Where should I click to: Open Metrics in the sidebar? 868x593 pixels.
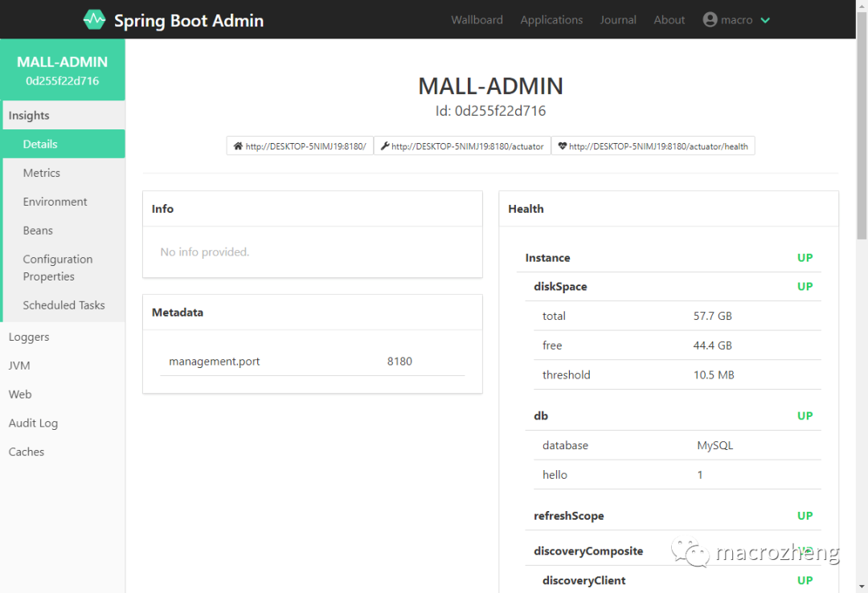pyautogui.click(x=63, y=173)
